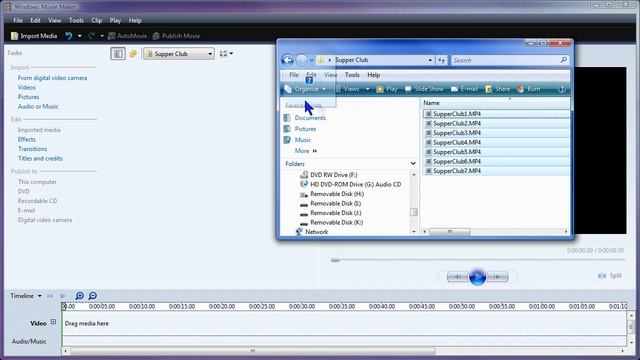The image size is (640, 360).
Task: Click the Videos import link
Action: 27,87
